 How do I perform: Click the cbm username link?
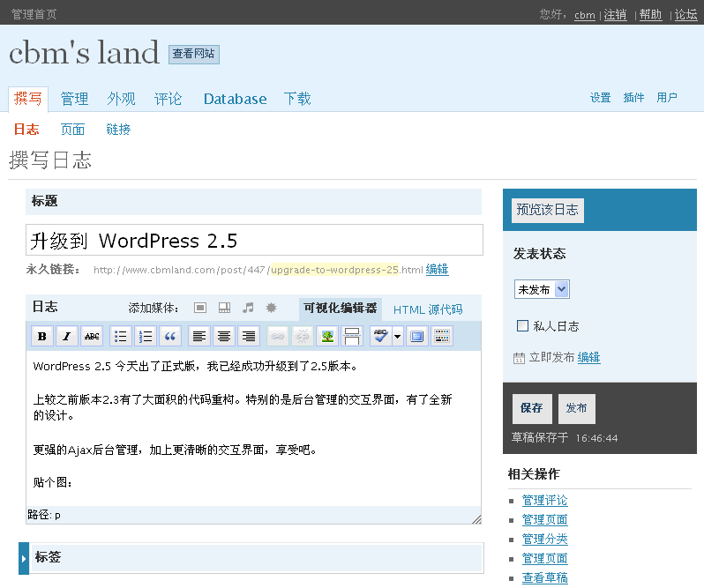[585, 15]
